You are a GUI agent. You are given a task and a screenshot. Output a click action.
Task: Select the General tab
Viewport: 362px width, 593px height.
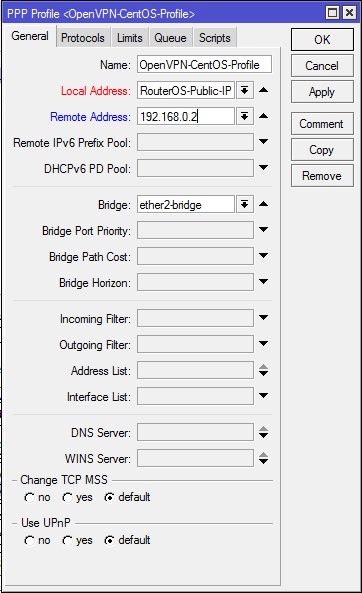pyautogui.click(x=30, y=36)
